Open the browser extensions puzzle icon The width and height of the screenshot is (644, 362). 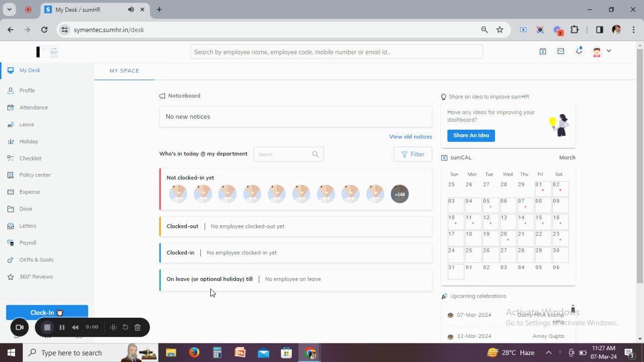coord(575,30)
